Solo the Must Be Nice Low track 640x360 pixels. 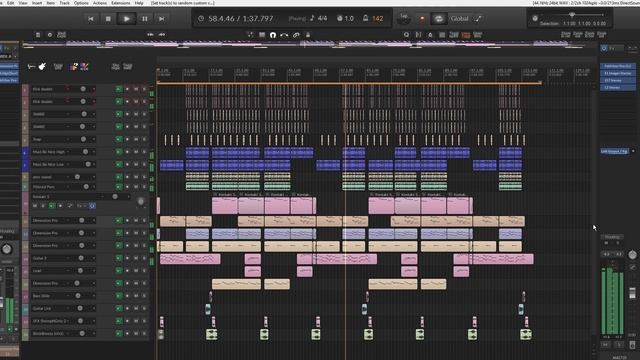(x=144, y=164)
